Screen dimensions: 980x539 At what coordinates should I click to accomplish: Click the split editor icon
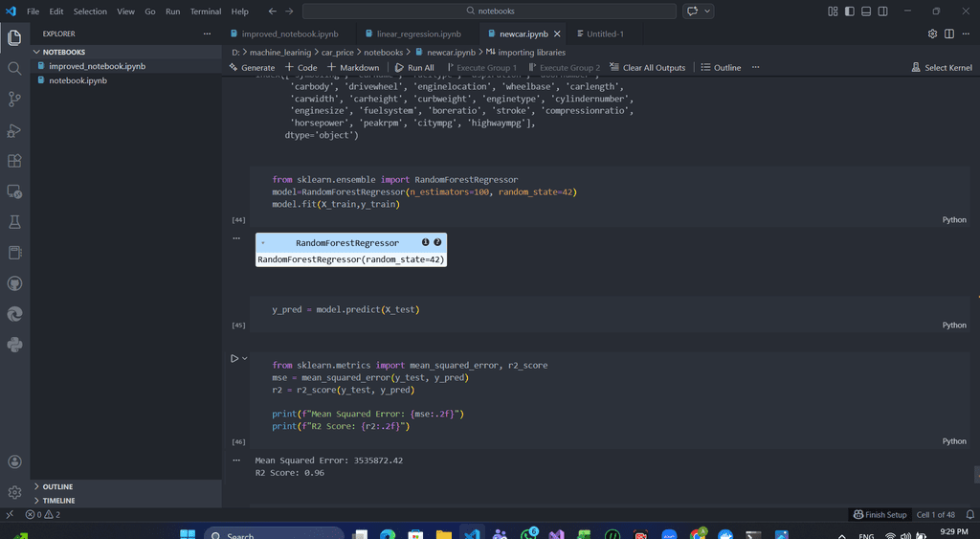[948, 34]
